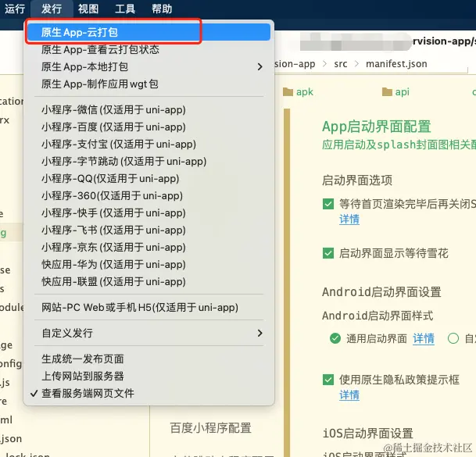This screenshot has height=457, width=476.
Task: Select 原生App-查看云打包状态
Action: [149, 49]
